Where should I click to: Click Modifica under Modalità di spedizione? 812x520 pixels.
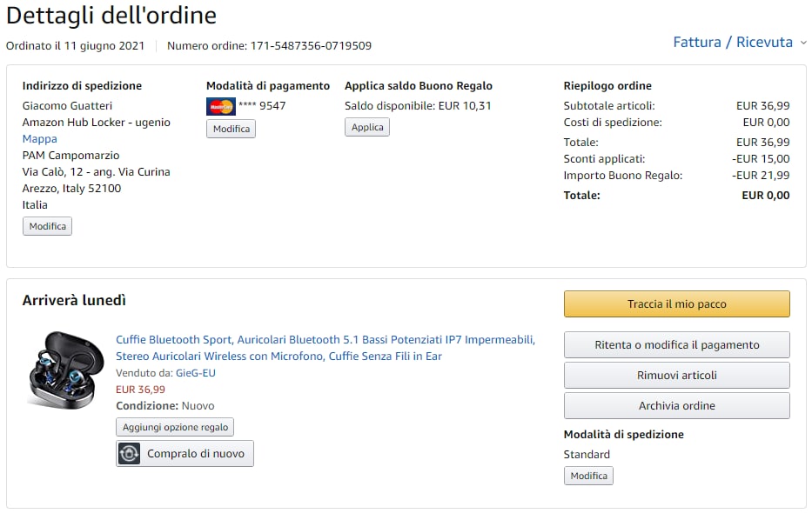pos(588,476)
